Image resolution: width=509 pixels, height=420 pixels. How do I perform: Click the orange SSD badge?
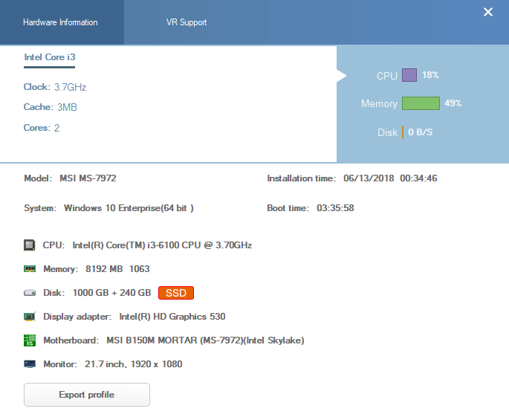point(176,293)
